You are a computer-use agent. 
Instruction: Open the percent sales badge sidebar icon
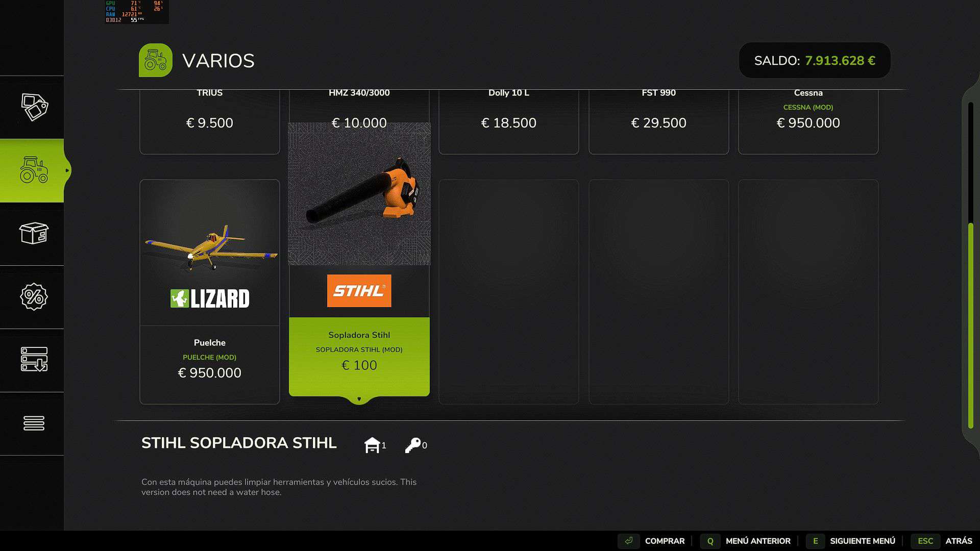[x=34, y=297]
